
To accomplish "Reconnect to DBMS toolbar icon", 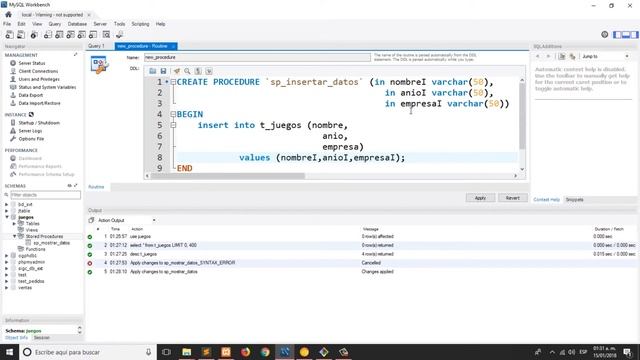I will (x=119, y=35).
